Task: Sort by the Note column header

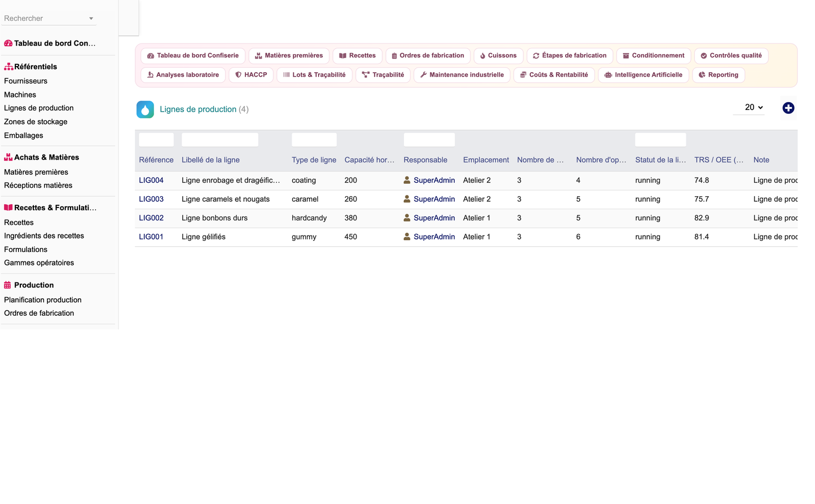Action: point(761,160)
